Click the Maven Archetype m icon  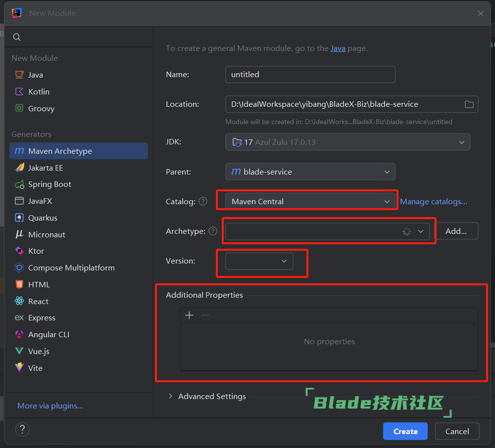coord(19,151)
